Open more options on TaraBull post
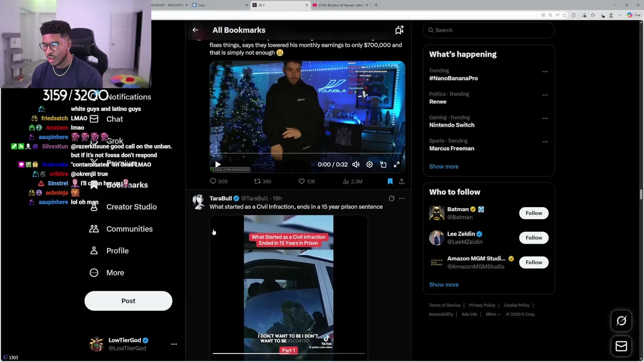 coord(401,199)
